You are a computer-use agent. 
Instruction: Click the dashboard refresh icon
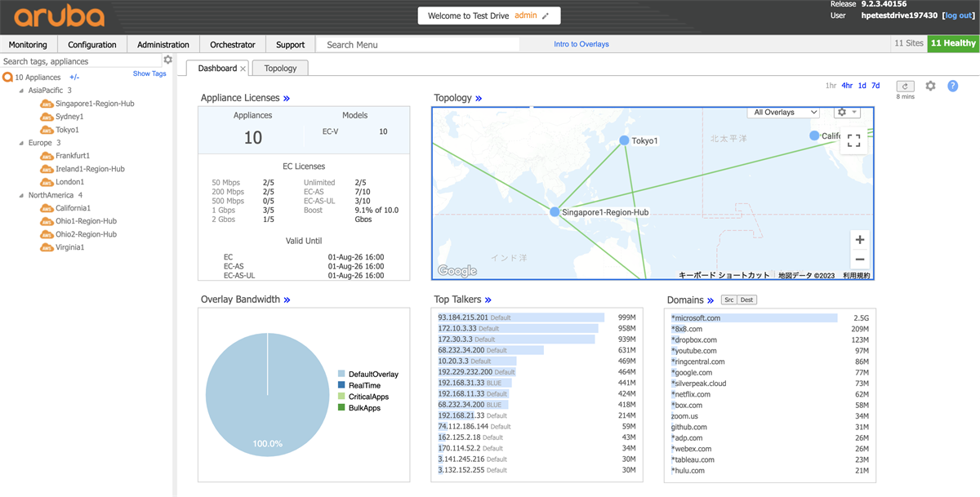pyautogui.click(x=905, y=86)
